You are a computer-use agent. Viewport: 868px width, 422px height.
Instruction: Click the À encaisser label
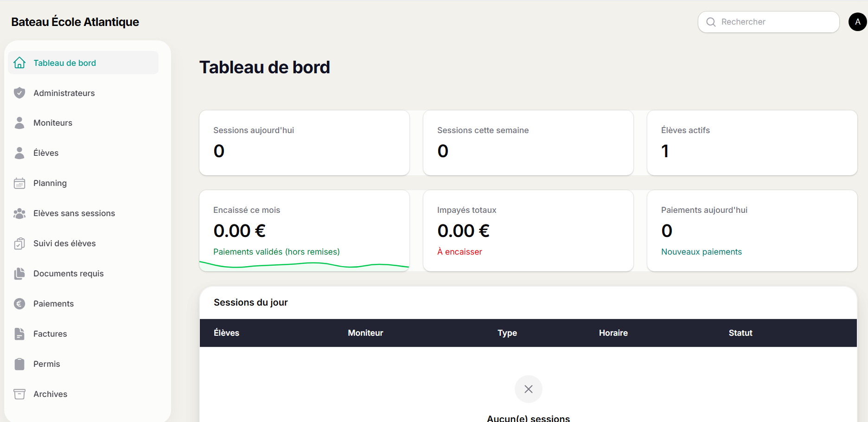coord(460,252)
